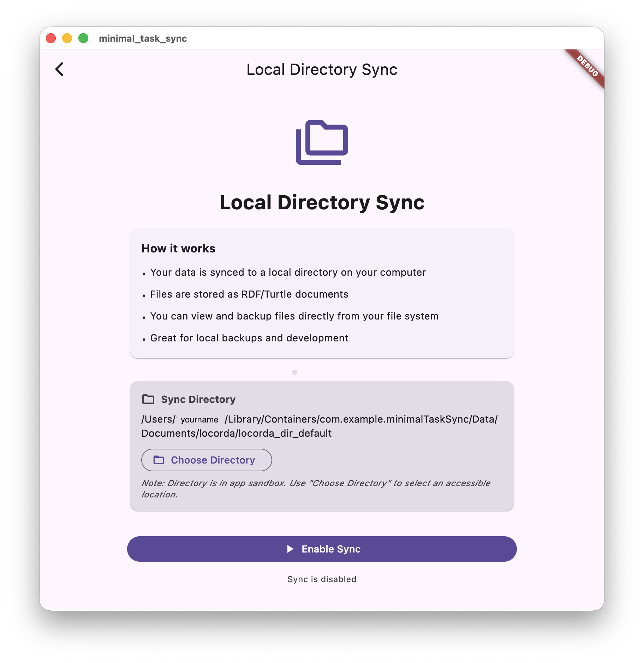Viewport: 644px width, 663px height.
Task: Click the minimal_task_sync window title
Action: 143,38
